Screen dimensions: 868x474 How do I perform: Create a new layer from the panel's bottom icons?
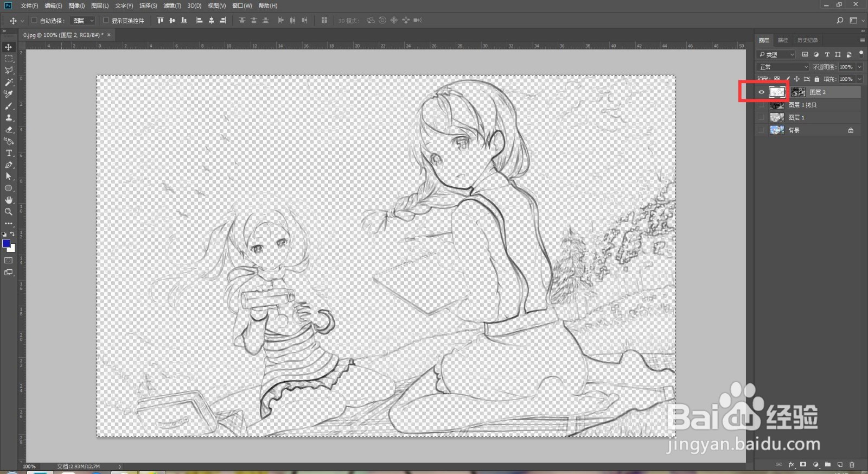click(840, 465)
